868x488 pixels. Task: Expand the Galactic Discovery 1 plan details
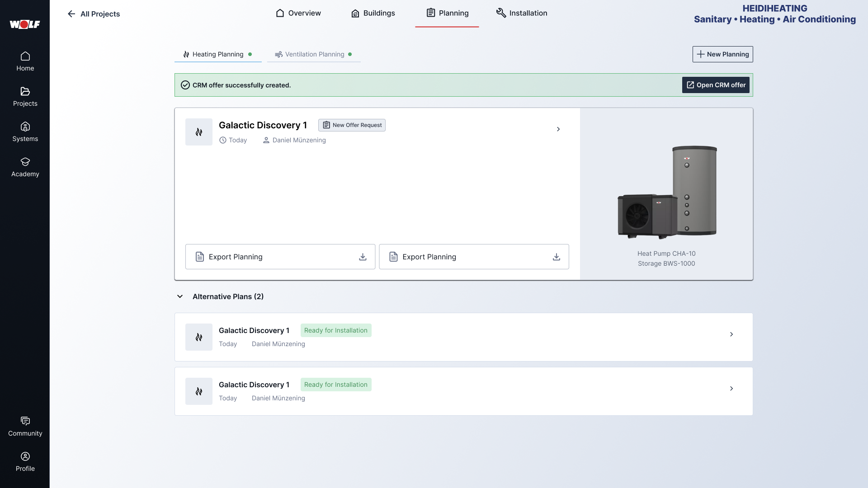(558, 129)
